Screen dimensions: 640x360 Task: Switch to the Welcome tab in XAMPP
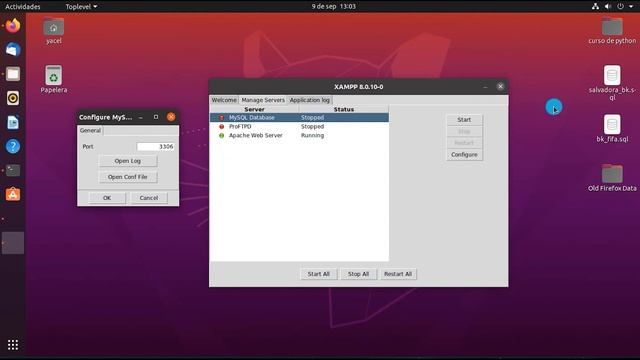coord(224,100)
